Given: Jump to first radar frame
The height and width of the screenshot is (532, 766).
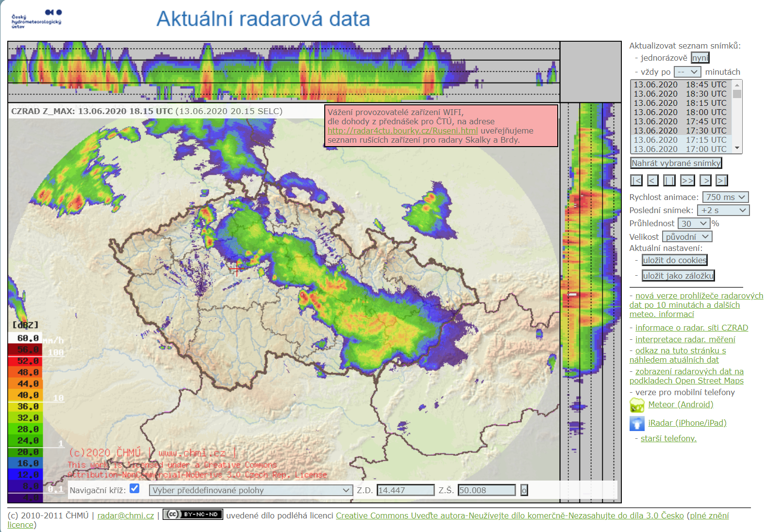Looking at the screenshot, I should pos(636,181).
